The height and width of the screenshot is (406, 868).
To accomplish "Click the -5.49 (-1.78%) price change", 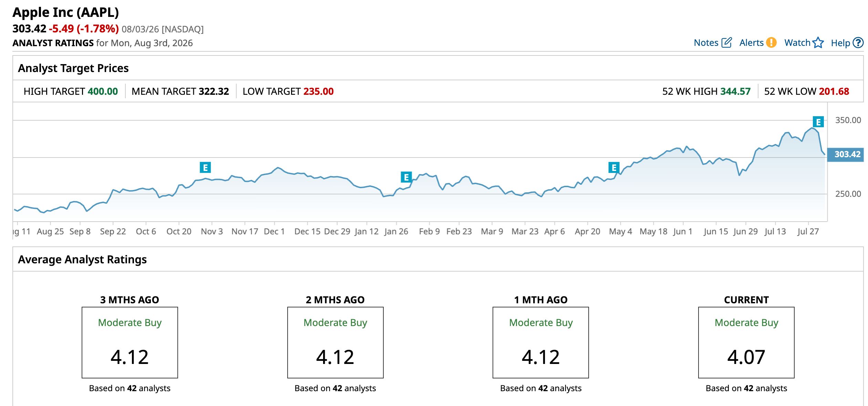I will 84,29.
